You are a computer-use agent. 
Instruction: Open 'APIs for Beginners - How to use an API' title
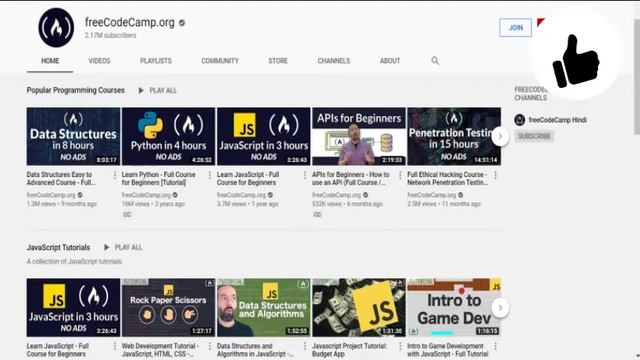coord(351,178)
